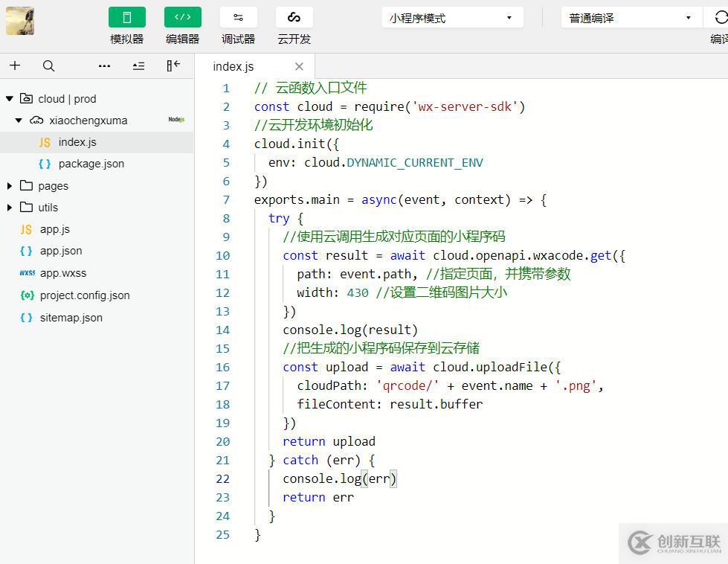728x564 pixels.
Task: Click DYNAMIC_CURRENT_ENV on line 5
Action: [x=415, y=163]
